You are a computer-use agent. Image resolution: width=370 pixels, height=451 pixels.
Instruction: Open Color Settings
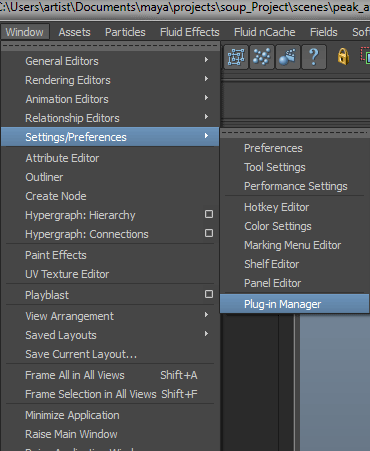tap(295, 226)
